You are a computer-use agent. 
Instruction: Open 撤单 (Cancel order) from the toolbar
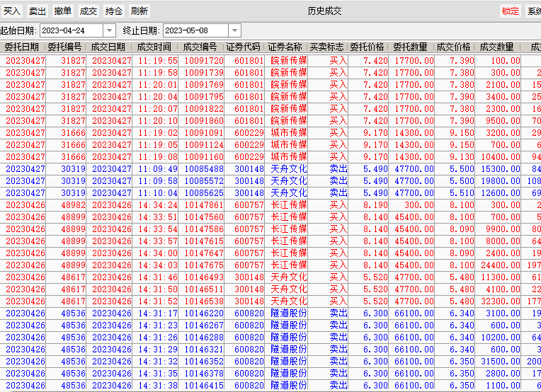tap(63, 11)
